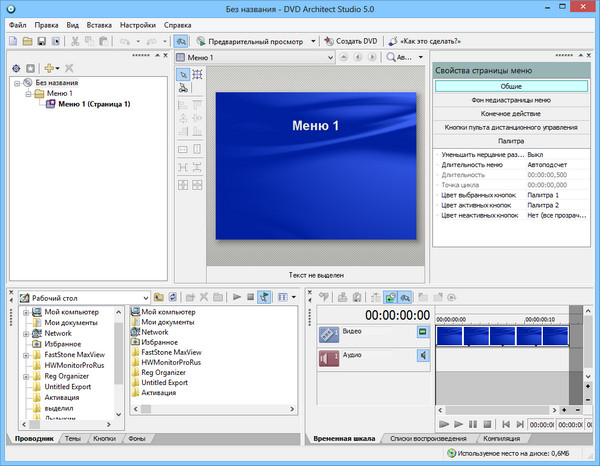Open the Вставка menu

[x=99, y=22]
